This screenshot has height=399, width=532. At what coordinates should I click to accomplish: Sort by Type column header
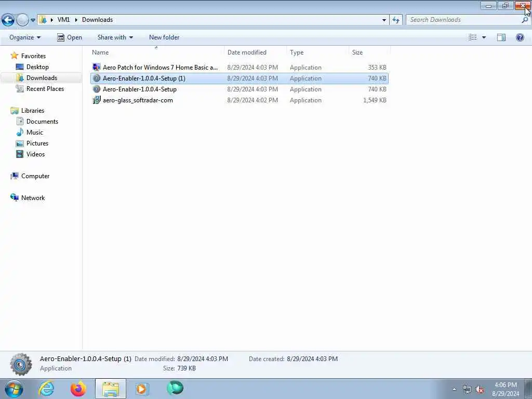pyautogui.click(x=317, y=52)
